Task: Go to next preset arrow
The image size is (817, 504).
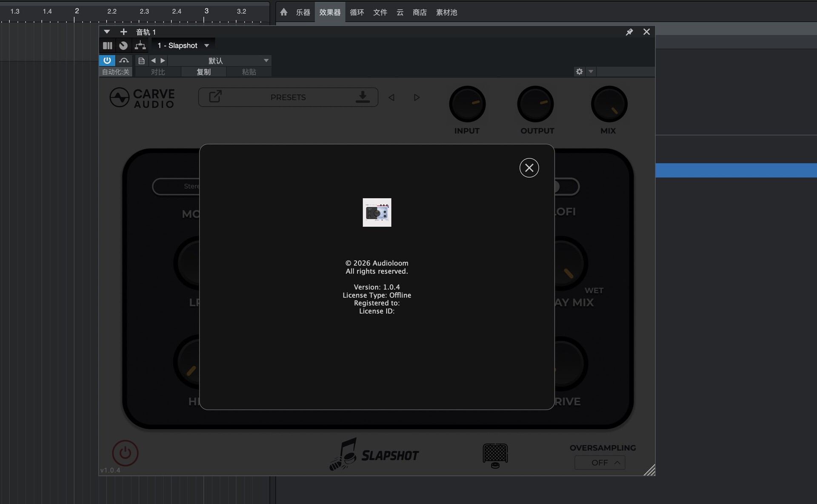Action: 417,97
